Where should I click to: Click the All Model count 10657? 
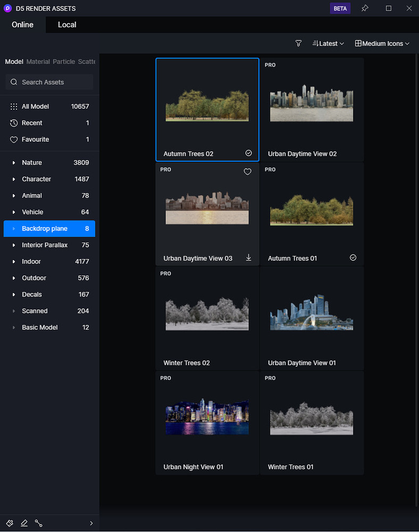pos(80,106)
